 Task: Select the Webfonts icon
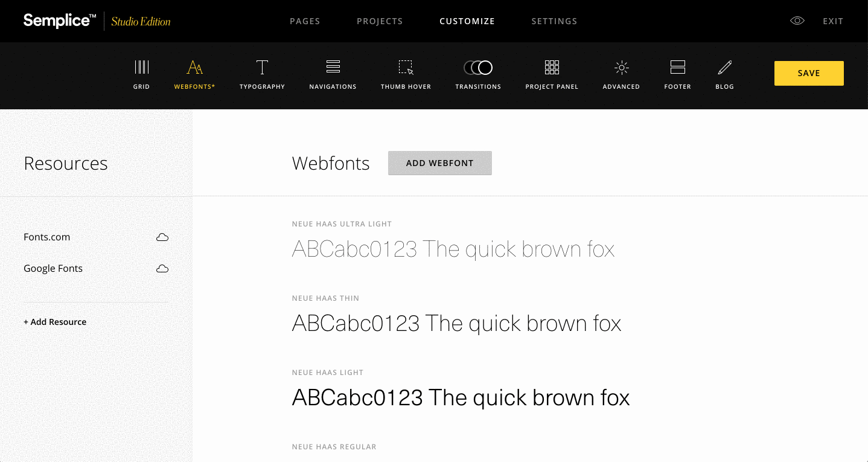coord(194,67)
